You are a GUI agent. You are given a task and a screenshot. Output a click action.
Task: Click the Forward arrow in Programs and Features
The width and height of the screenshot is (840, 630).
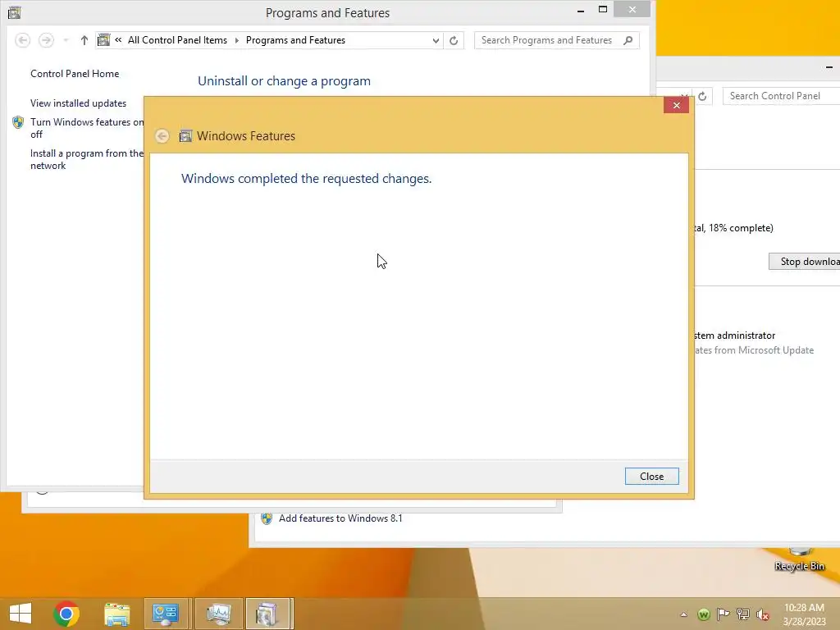(46, 40)
